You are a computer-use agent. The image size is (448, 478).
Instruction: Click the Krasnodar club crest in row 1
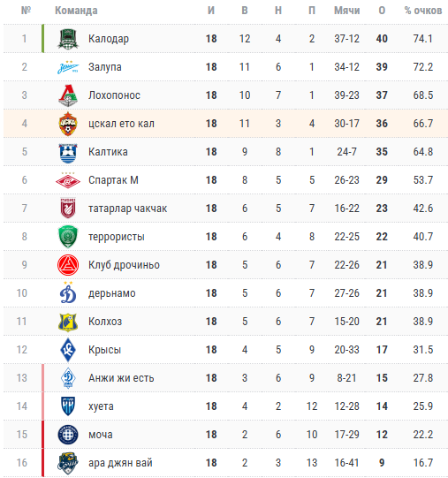(68, 39)
